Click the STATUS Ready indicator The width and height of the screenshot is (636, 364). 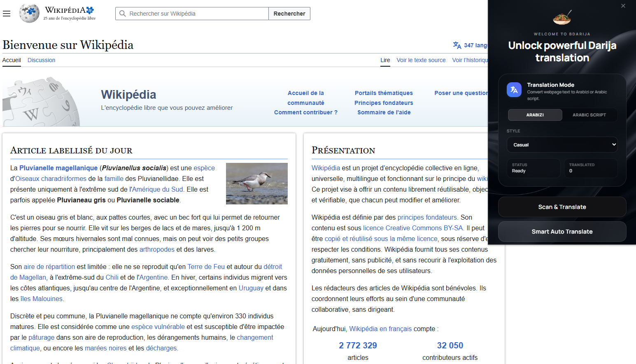pyautogui.click(x=534, y=168)
